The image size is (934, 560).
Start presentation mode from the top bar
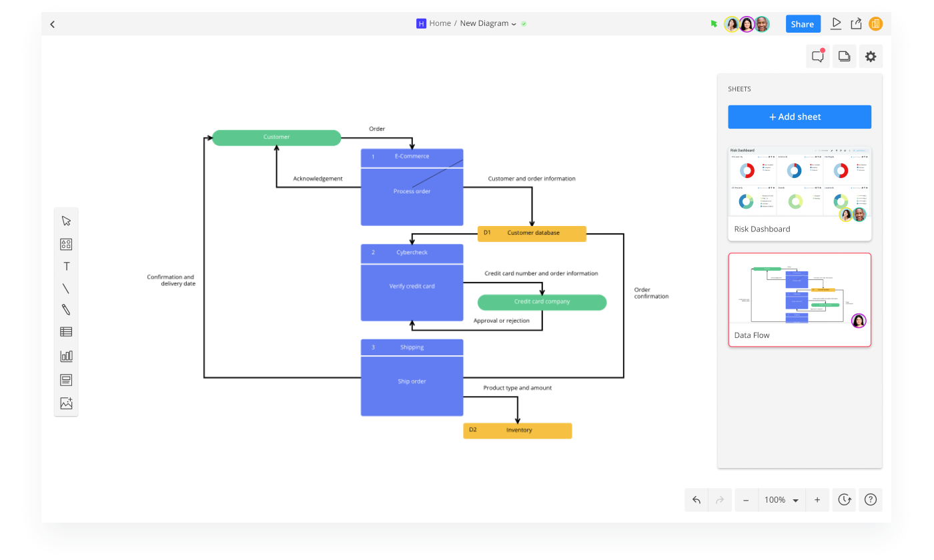[836, 23]
